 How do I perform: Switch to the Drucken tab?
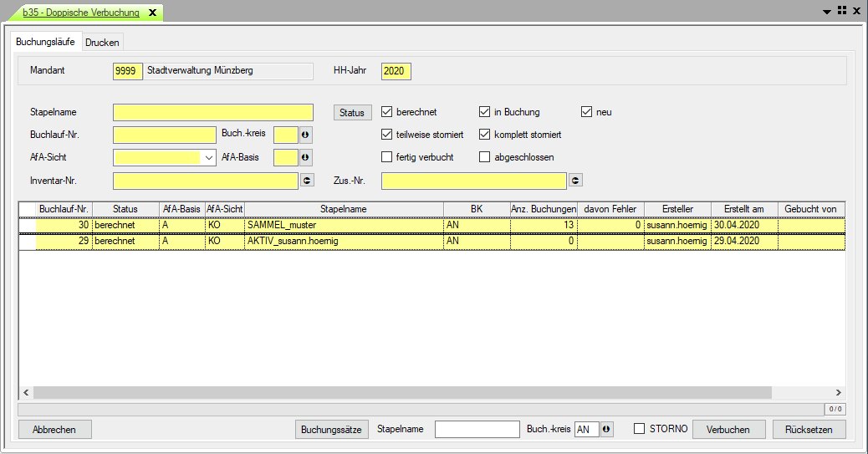pyautogui.click(x=102, y=43)
